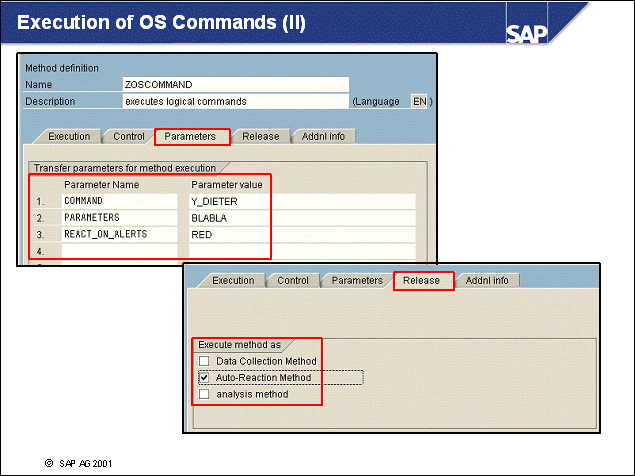The image size is (635, 476).
Task: Select the highlighted Parameters tab under Method definition
Action: click(x=192, y=136)
